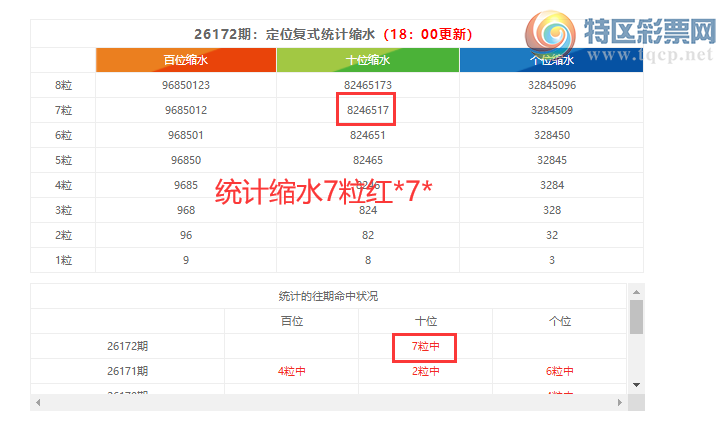Click the vertical scrollbar thumb of hit-history table
This screenshot has height=424, width=726.
[x=637, y=317]
